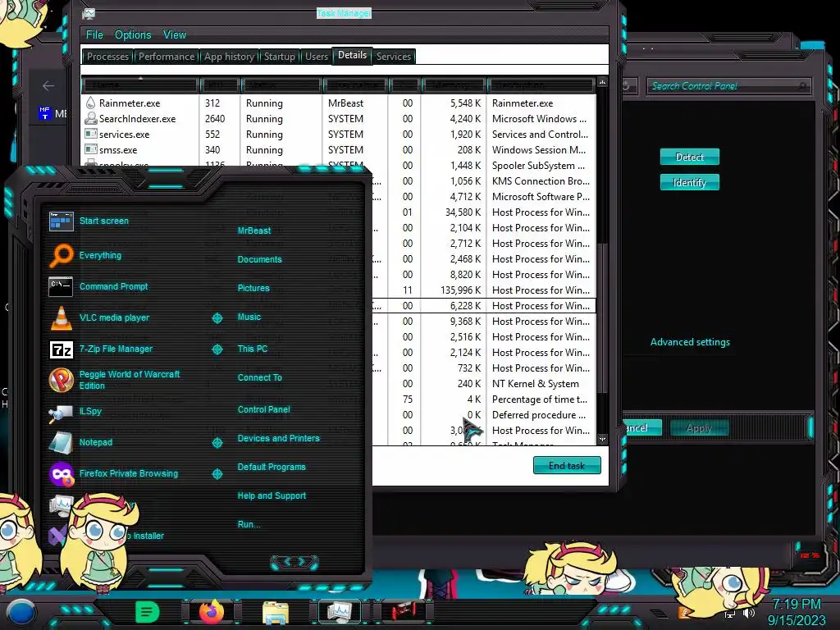Click SearchIndexer.exe process icon
This screenshot has width=840, height=630.
(91, 118)
